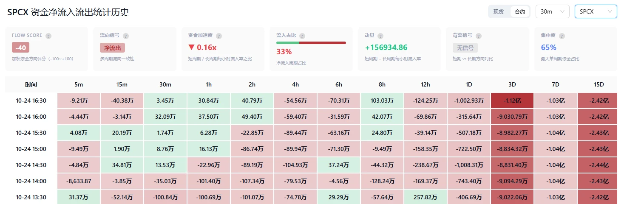Click the SPCX 资金净流入流出统计历史 title
The image size is (644, 204).
[68, 12]
